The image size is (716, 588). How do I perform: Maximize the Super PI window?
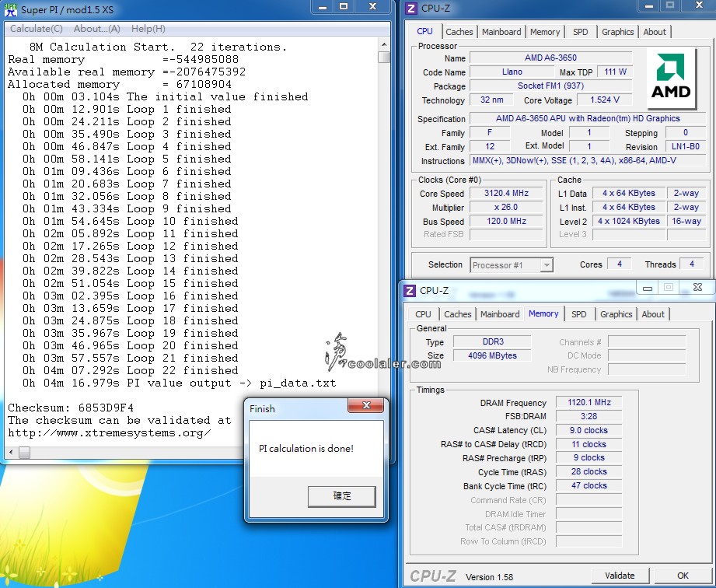click(344, 7)
